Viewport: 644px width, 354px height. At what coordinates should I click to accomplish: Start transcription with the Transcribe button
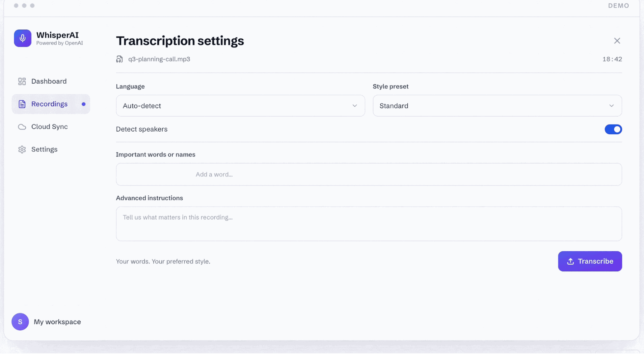click(590, 261)
